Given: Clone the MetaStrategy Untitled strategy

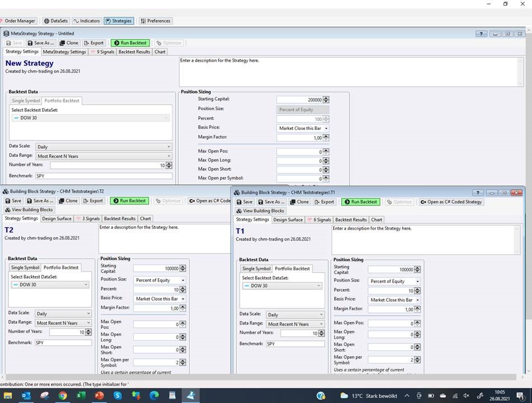Looking at the screenshot, I should (x=69, y=43).
